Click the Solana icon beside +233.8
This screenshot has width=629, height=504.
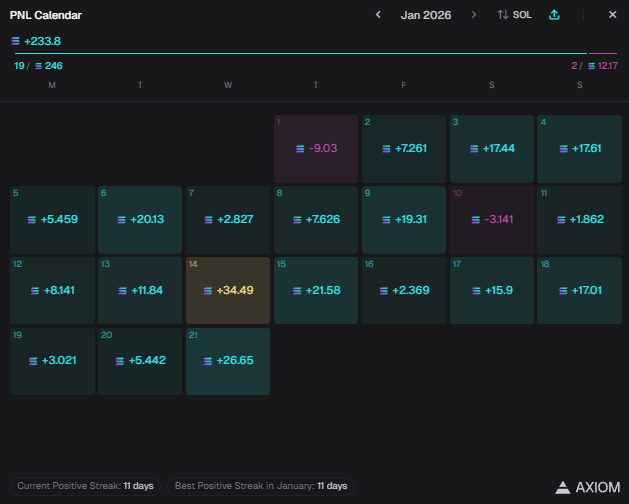point(16,41)
